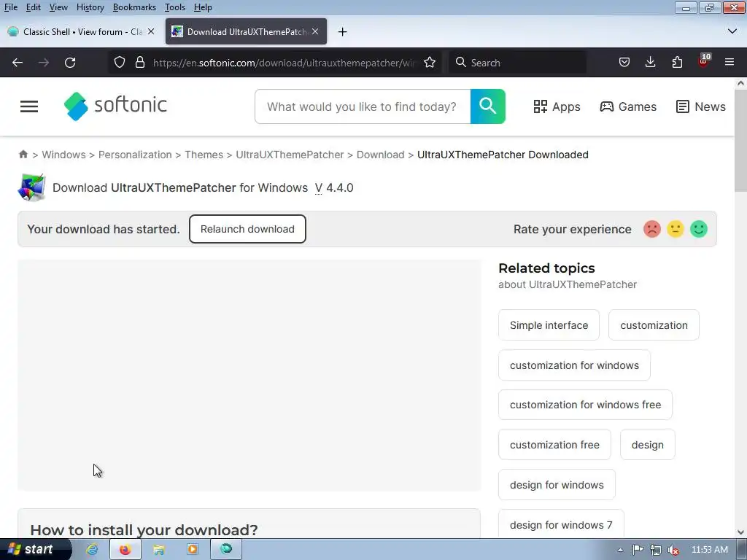Go back using the browser back arrow

pos(18,63)
